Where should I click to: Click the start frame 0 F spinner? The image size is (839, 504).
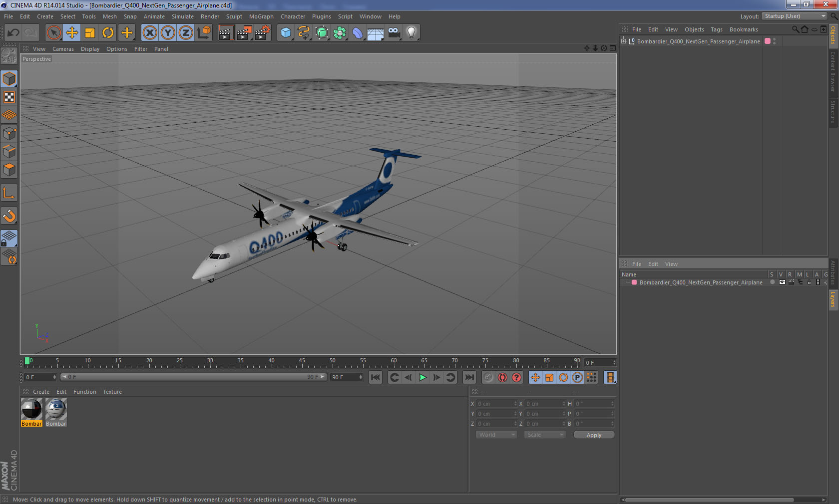54,377
